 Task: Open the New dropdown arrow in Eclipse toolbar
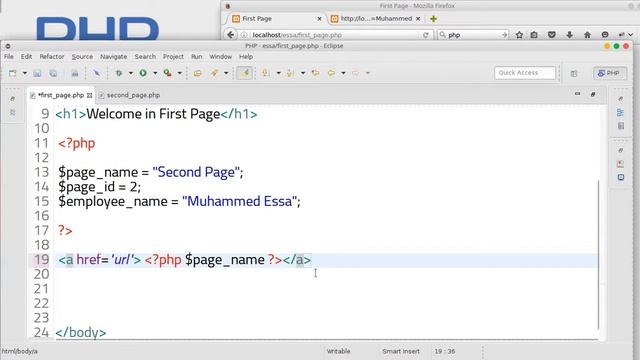24,73
